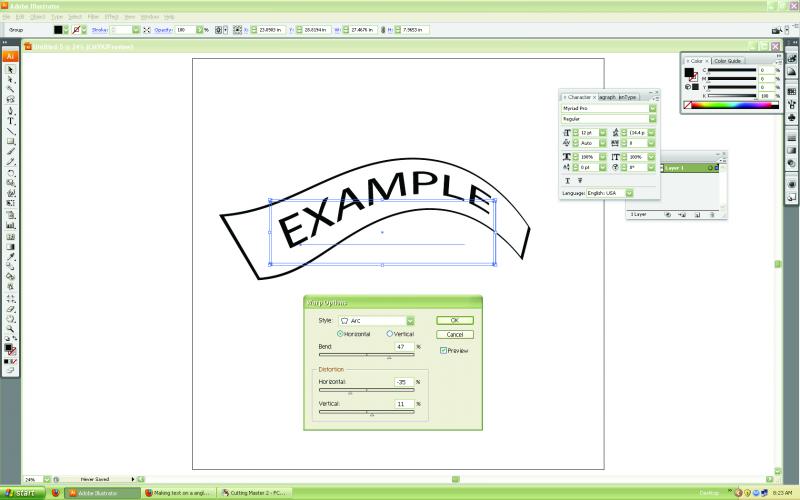The width and height of the screenshot is (800, 500).
Task: Select the Lasso tool
Action: (10, 99)
